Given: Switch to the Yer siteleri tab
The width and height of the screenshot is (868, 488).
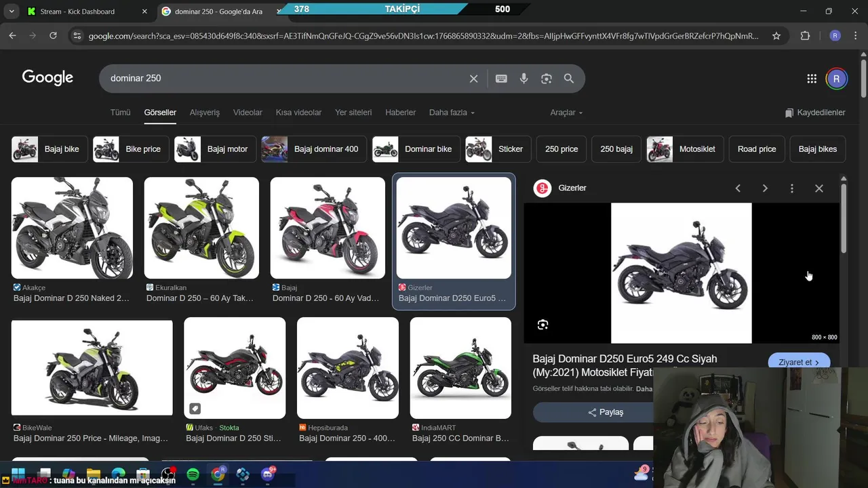Looking at the screenshot, I should coord(353,113).
